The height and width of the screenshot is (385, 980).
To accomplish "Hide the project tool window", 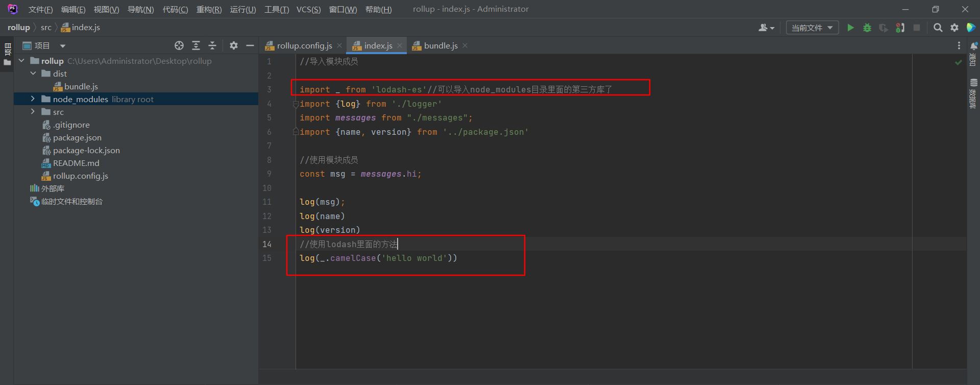I will click(x=250, y=45).
